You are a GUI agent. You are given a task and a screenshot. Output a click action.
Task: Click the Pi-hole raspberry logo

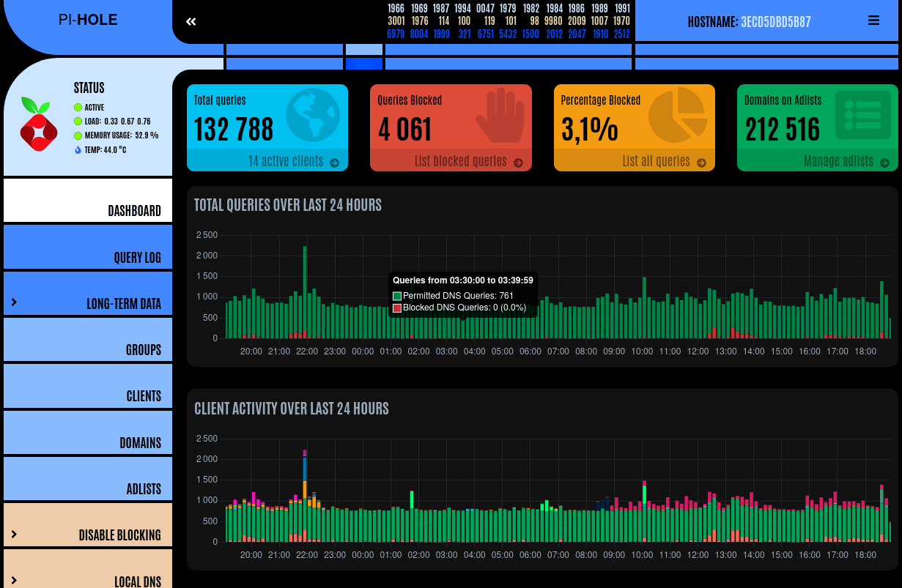38,124
